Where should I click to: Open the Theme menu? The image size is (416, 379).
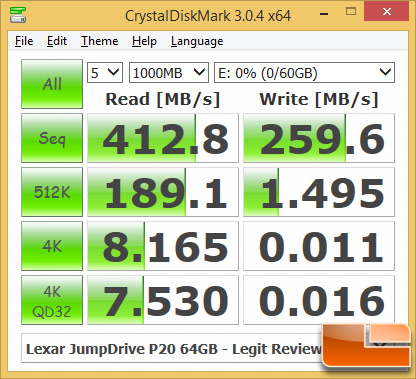pyautogui.click(x=99, y=41)
